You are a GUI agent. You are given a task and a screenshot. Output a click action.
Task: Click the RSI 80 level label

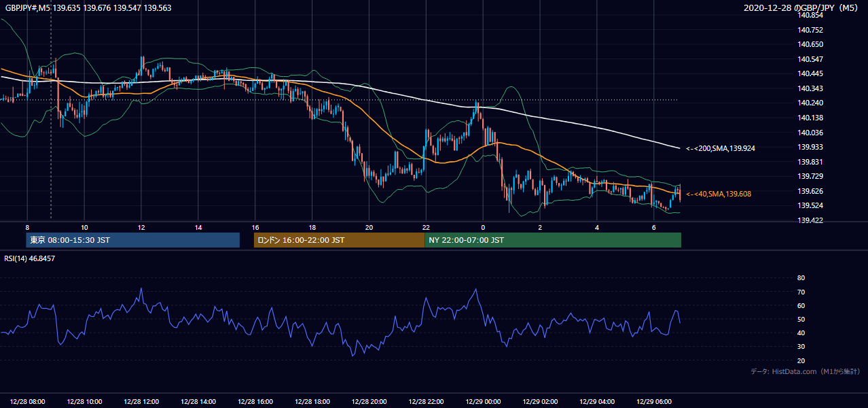pos(801,278)
